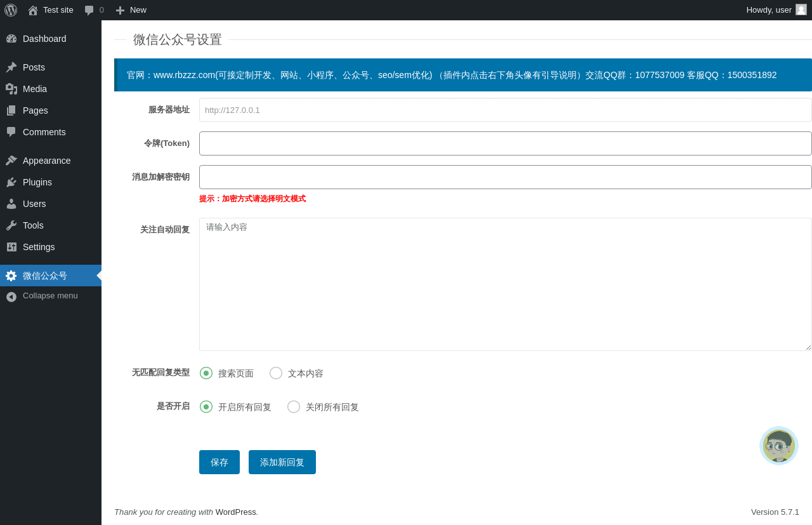
Task: Click the Users person icon
Action: (x=11, y=204)
